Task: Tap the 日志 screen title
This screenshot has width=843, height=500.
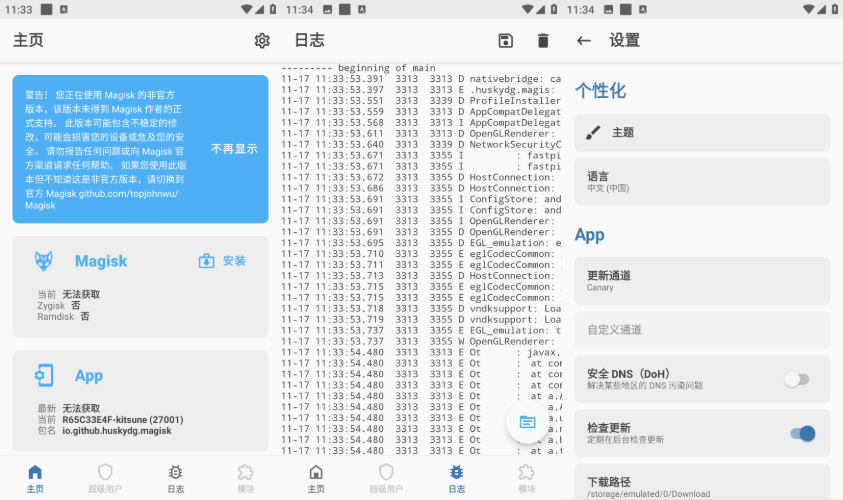Action: [309, 40]
